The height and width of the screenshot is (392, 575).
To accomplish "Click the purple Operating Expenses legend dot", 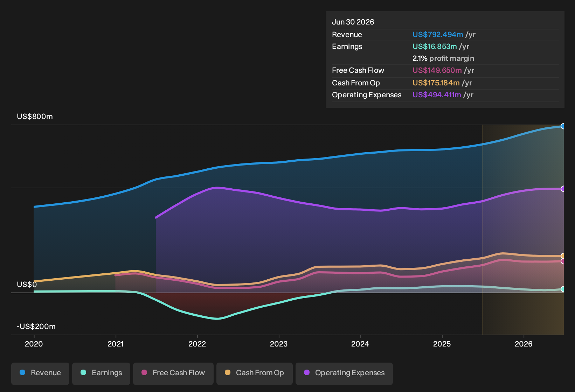I will pyautogui.click(x=307, y=373).
